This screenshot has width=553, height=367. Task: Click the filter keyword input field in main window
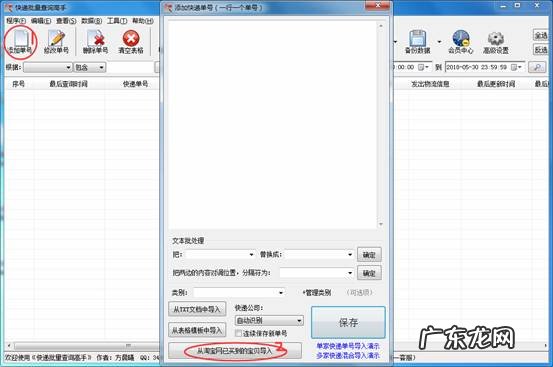click(x=131, y=67)
